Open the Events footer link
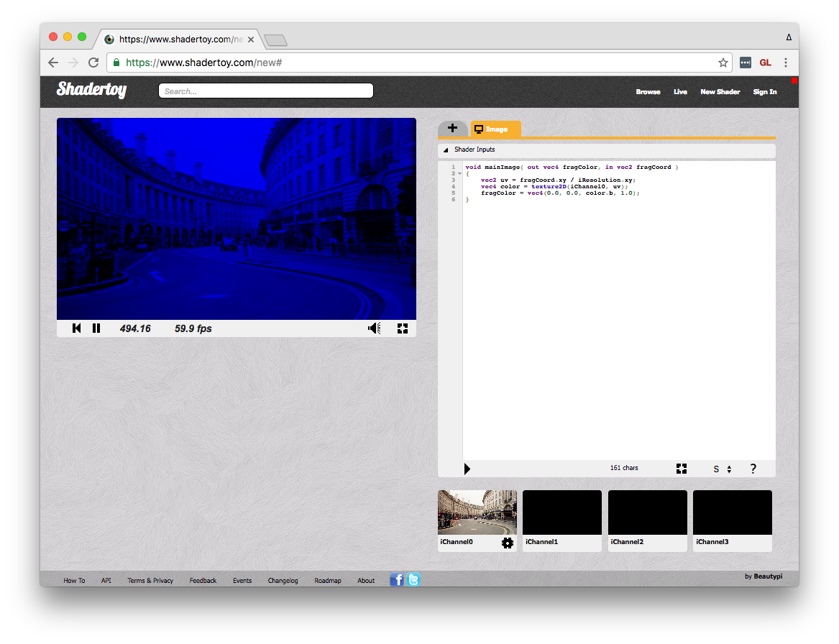The width and height of the screenshot is (839, 644). [x=242, y=580]
